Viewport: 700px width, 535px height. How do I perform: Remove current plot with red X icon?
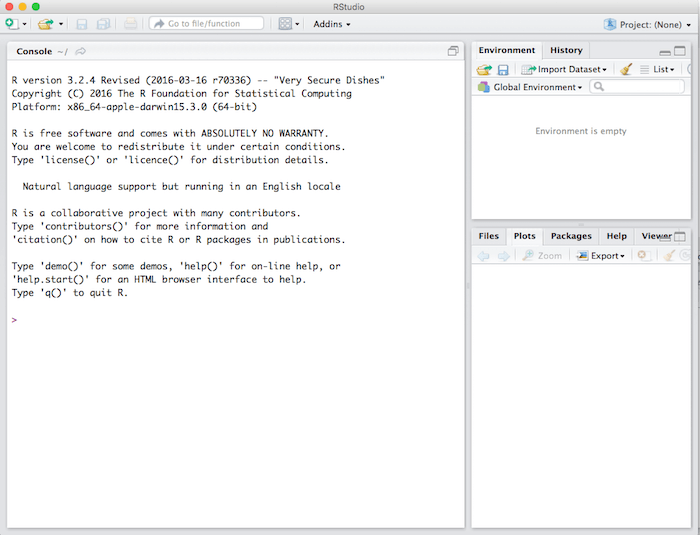pyautogui.click(x=642, y=255)
